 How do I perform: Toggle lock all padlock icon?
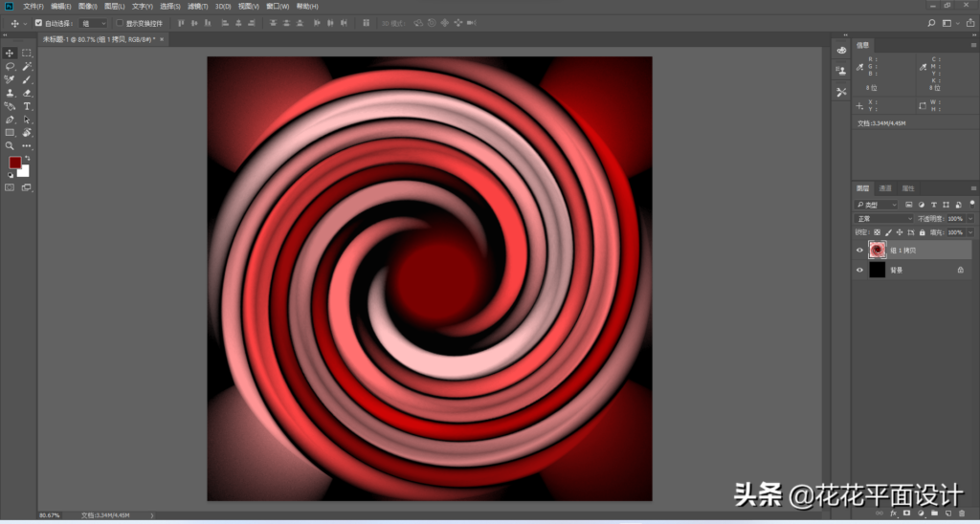922,232
